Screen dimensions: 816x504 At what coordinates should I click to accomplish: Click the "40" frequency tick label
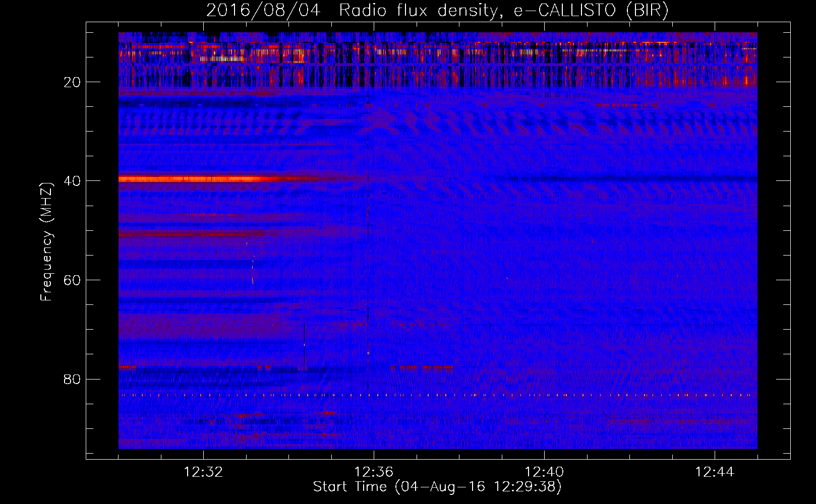[73, 181]
